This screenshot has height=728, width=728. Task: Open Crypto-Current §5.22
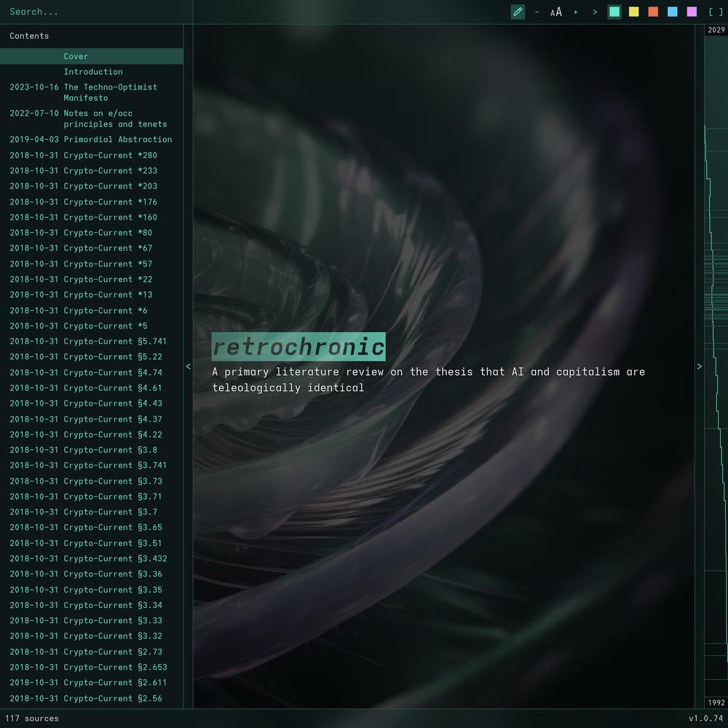point(92,357)
